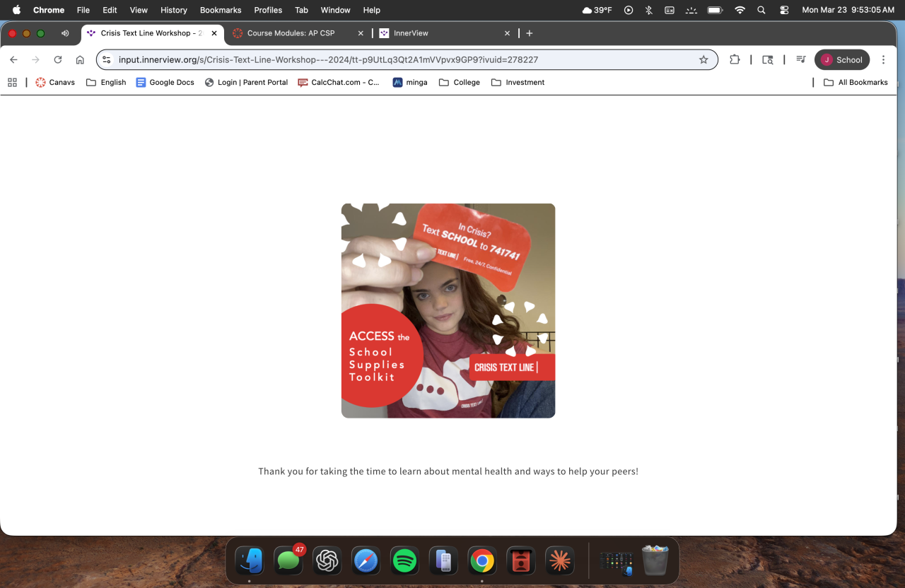Mute audio on the Crisis Text Line tab
Image resolution: width=905 pixels, height=588 pixels.
pos(65,33)
